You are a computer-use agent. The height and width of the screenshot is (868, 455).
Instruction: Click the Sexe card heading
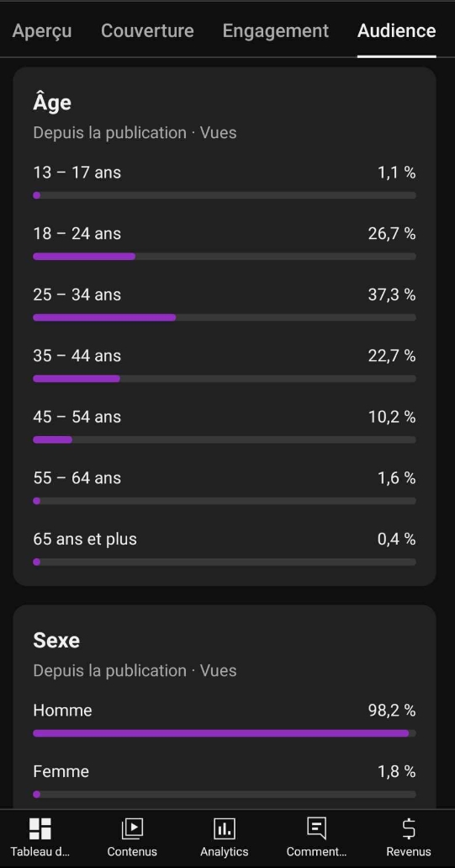56,640
